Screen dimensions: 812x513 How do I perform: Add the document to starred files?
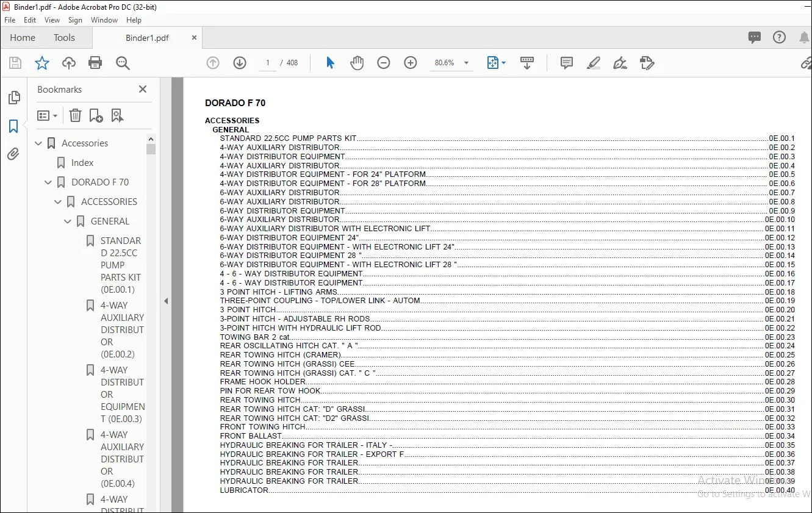[x=42, y=63]
